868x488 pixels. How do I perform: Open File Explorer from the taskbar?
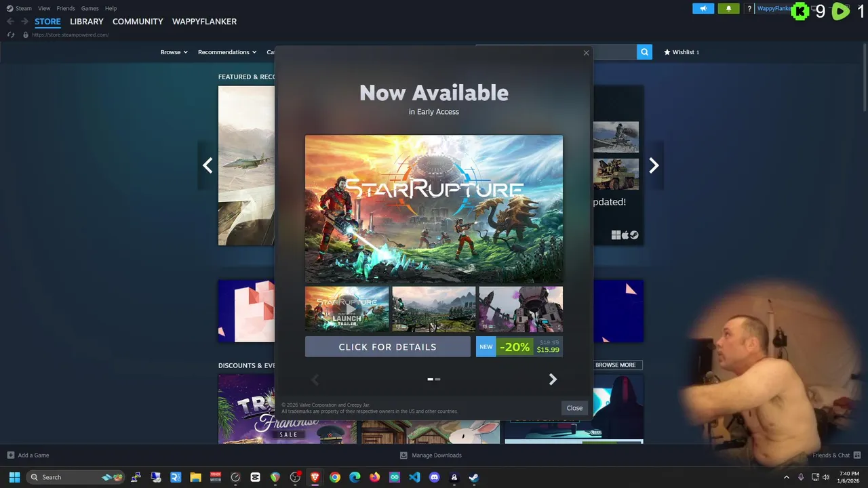point(195,477)
